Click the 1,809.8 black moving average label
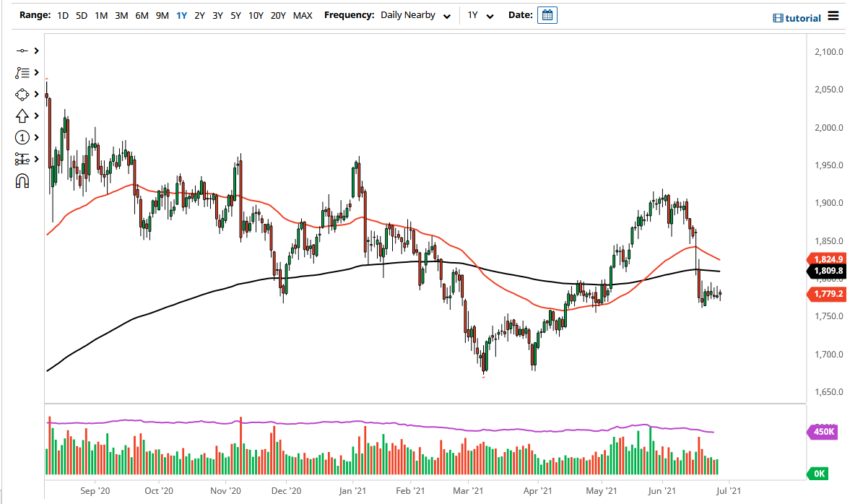 [827, 271]
